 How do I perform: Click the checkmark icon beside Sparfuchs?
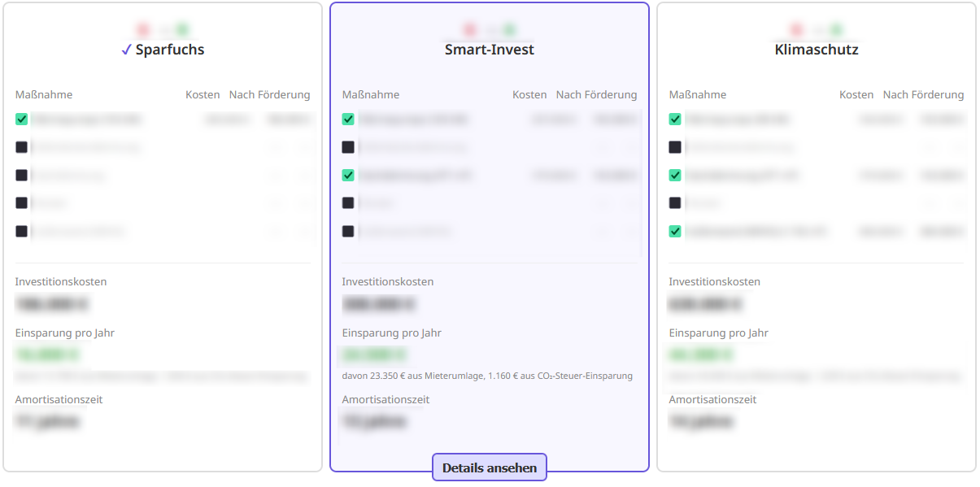point(126,50)
